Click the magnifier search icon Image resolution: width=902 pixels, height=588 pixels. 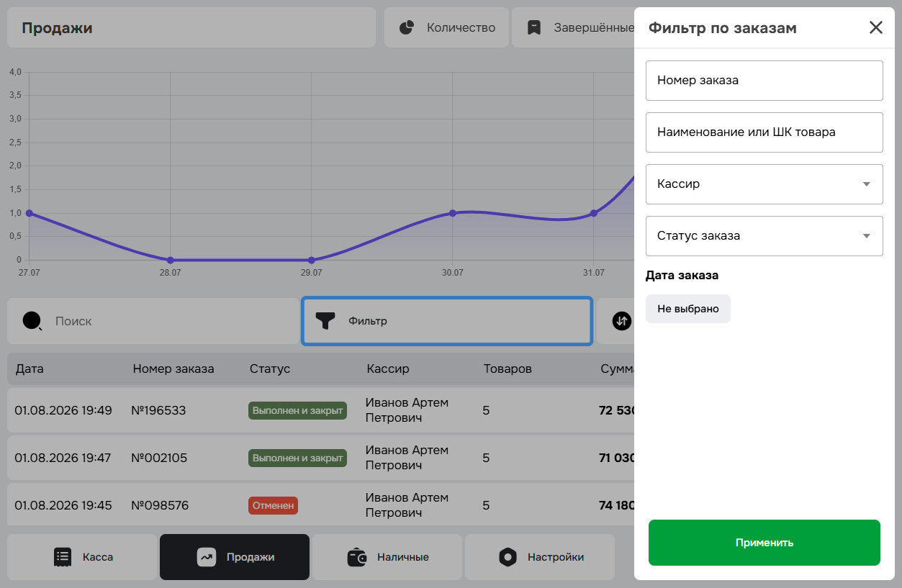(32, 321)
